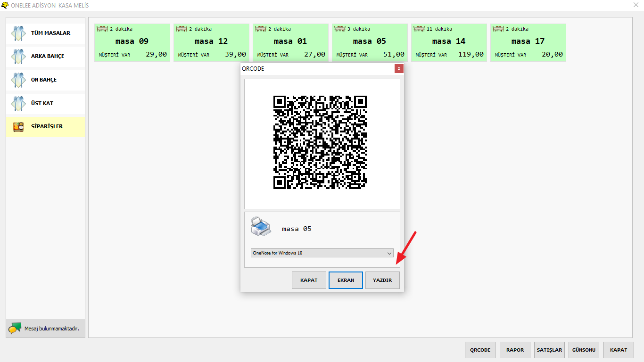The height and width of the screenshot is (362, 644).
Task: Click the table icon on masa 14 card
Action: pyautogui.click(x=420, y=29)
